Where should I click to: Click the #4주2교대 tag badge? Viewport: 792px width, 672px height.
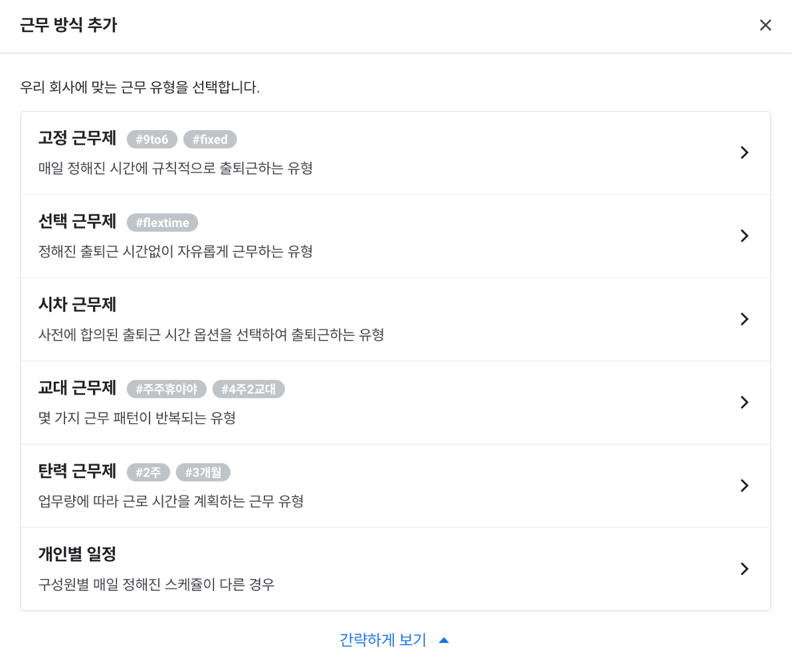[248, 389]
